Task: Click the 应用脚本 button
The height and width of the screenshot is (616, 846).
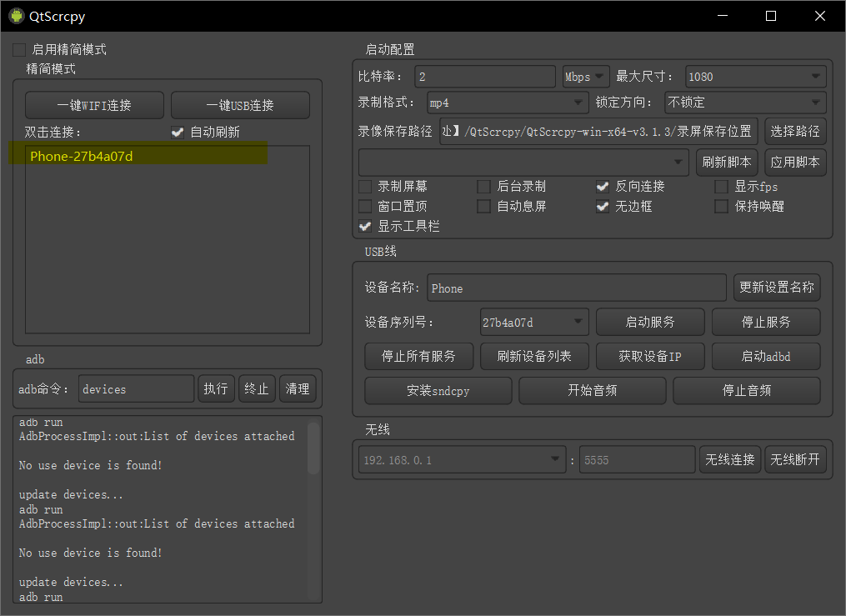Action: pyautogui.click(x=795, y=163)
